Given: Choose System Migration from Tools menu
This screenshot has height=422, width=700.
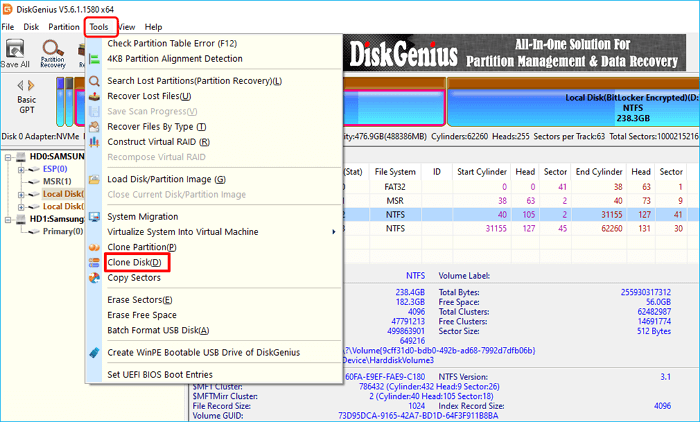Looking at the screenshot, I should (142, 217).
